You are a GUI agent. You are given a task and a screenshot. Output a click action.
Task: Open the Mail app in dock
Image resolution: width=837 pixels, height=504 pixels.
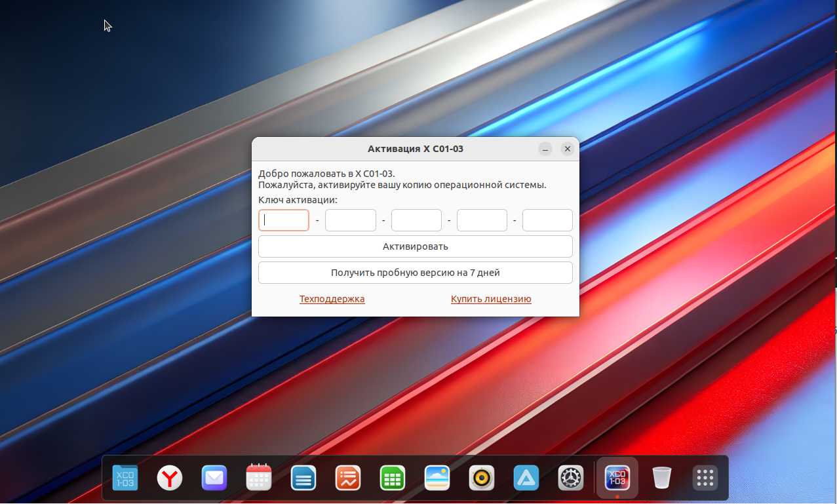[214, 478]
